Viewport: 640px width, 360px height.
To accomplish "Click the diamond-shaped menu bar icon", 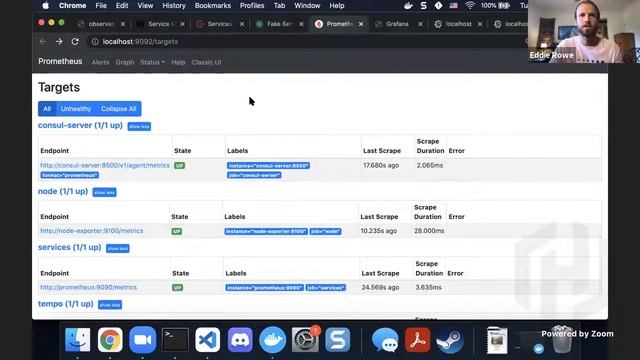I will pos(438,6).
